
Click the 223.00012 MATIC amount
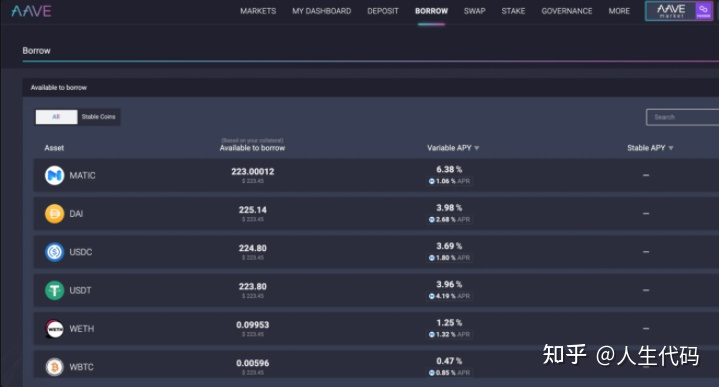pyautogui.click(x=253, y=171)
